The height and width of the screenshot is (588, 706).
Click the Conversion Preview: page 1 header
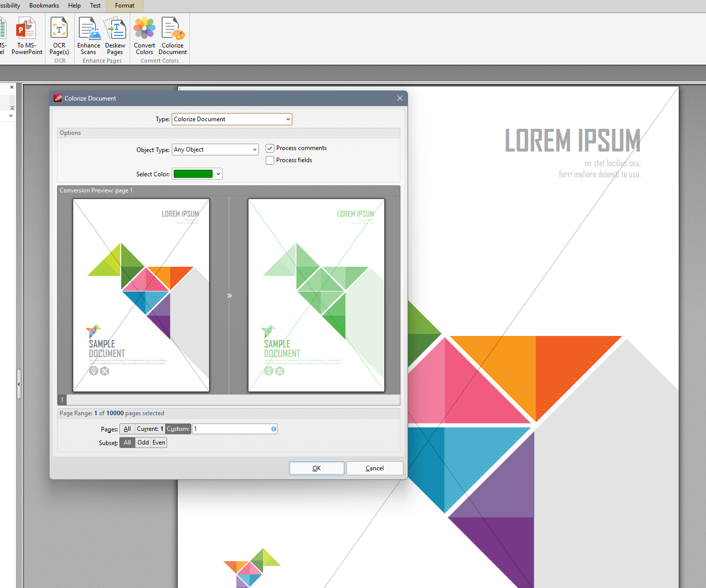click(229, 190)
